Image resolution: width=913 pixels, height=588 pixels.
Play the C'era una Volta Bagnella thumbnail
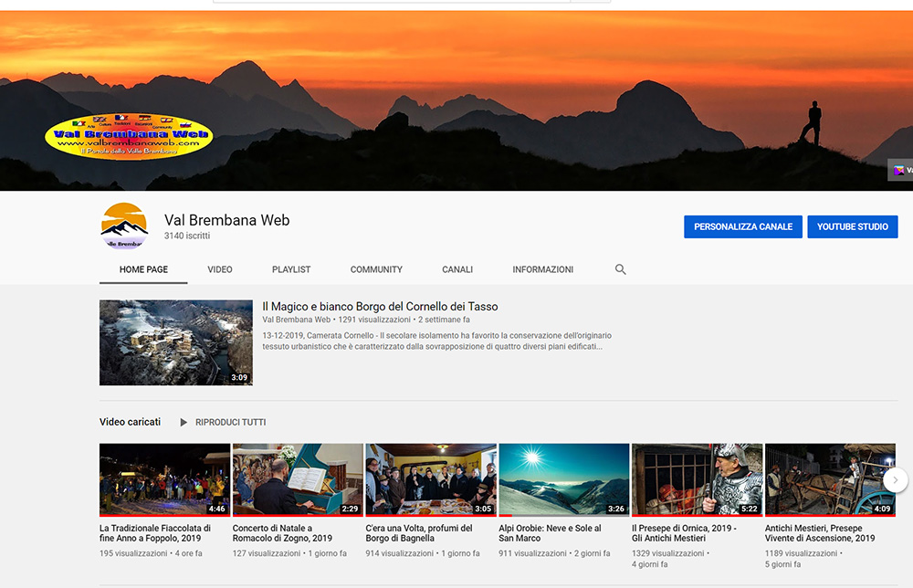pos(431,479)
